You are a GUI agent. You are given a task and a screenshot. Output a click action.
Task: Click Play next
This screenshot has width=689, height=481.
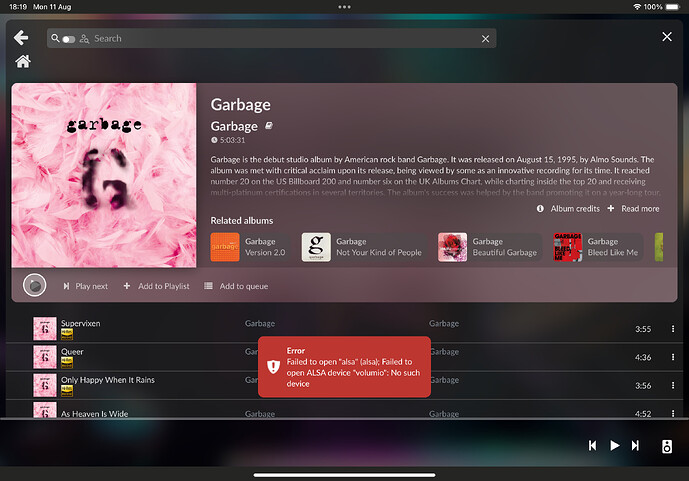coord(91,286)
